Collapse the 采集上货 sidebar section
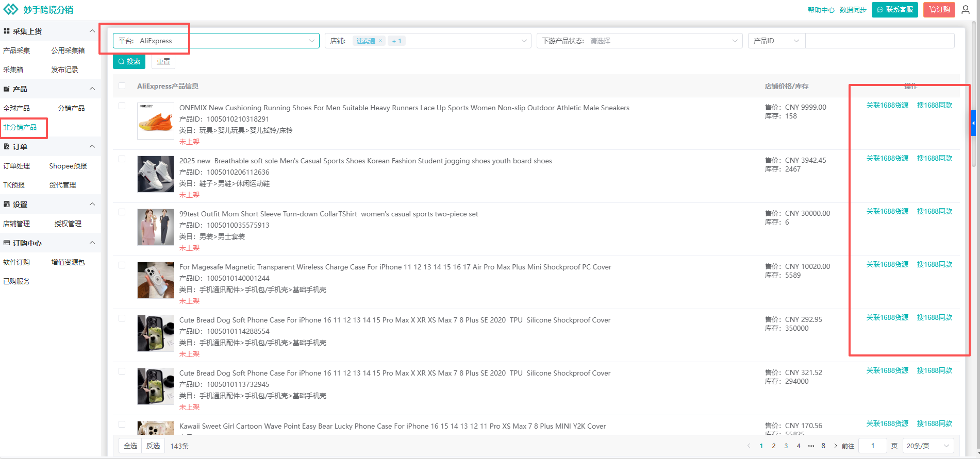The image size is (980, 459). [x=92, y=31]
